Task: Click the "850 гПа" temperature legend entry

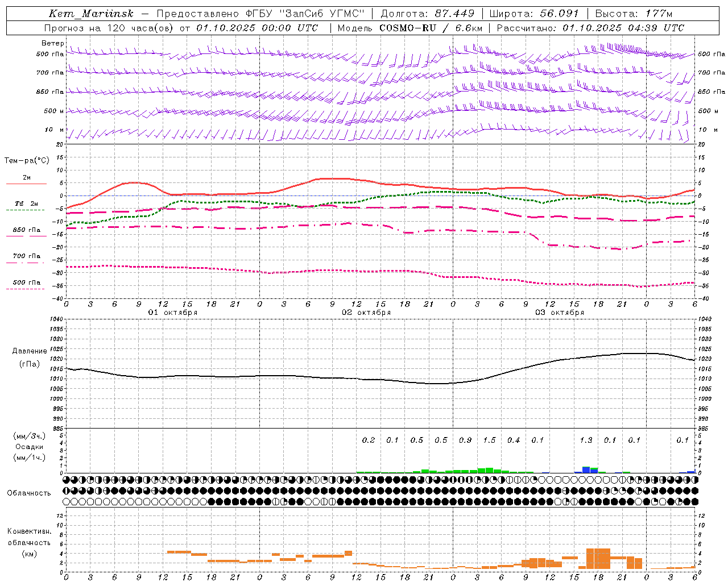Action: pyautogui.click(x=27, y=230)
